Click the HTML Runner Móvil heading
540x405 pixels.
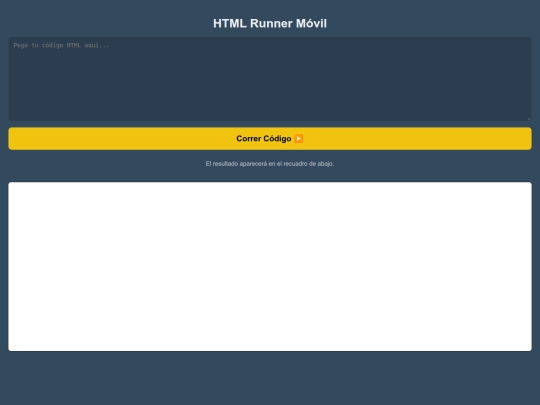[x=270, y=23]
